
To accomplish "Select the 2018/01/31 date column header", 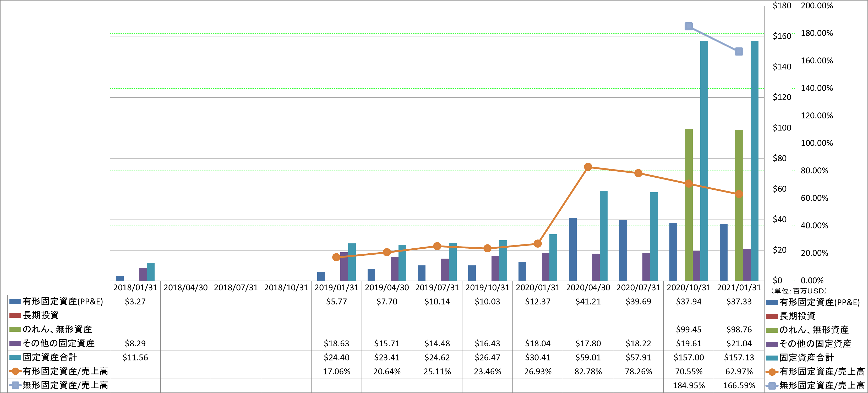I will pos(135,287).
